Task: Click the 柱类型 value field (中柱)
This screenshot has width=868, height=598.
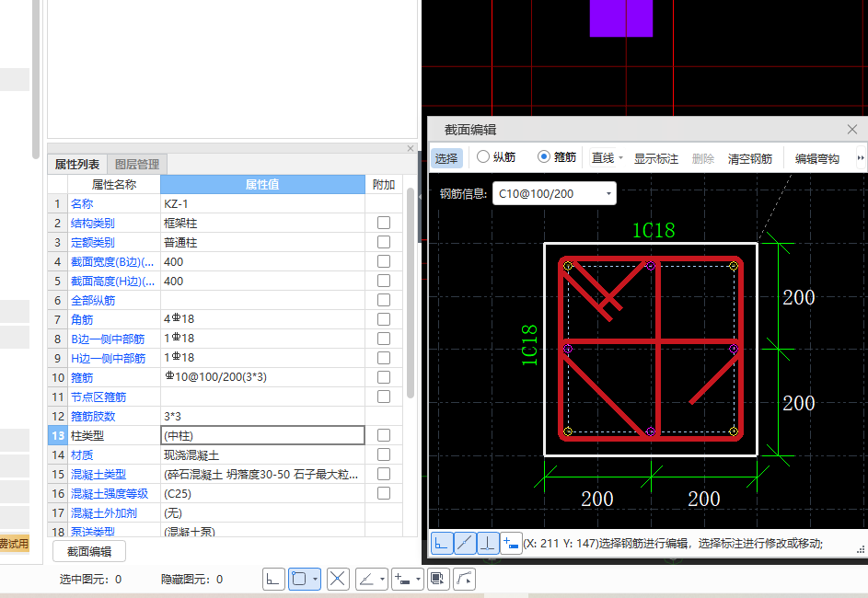Action: (x=262, y=435)
